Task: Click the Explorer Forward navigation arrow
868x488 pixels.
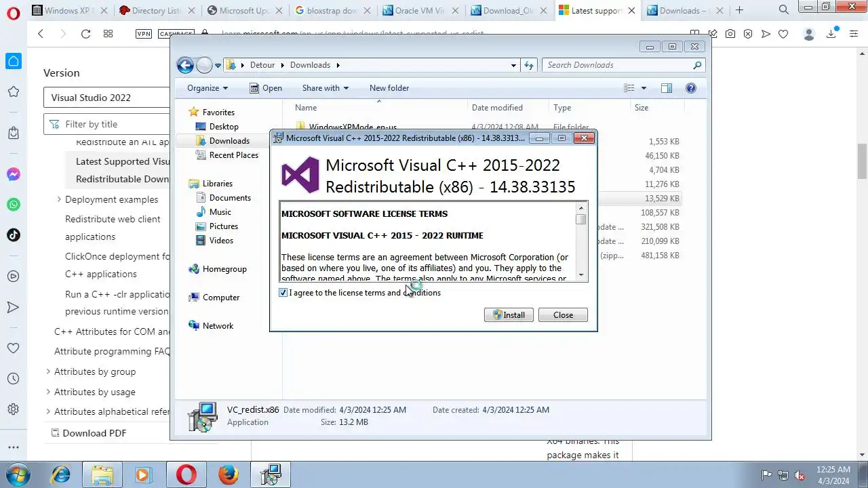Action: tap(204, 65)
